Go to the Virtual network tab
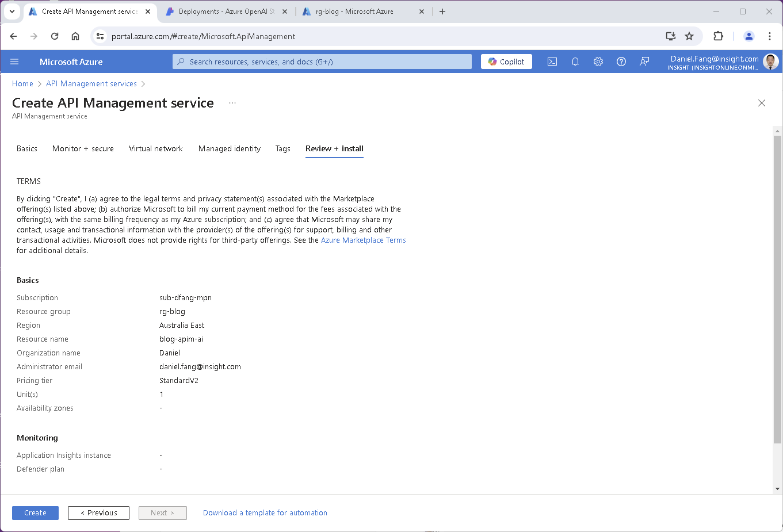This screenshot has height=532, width=783. pos(155,148)
